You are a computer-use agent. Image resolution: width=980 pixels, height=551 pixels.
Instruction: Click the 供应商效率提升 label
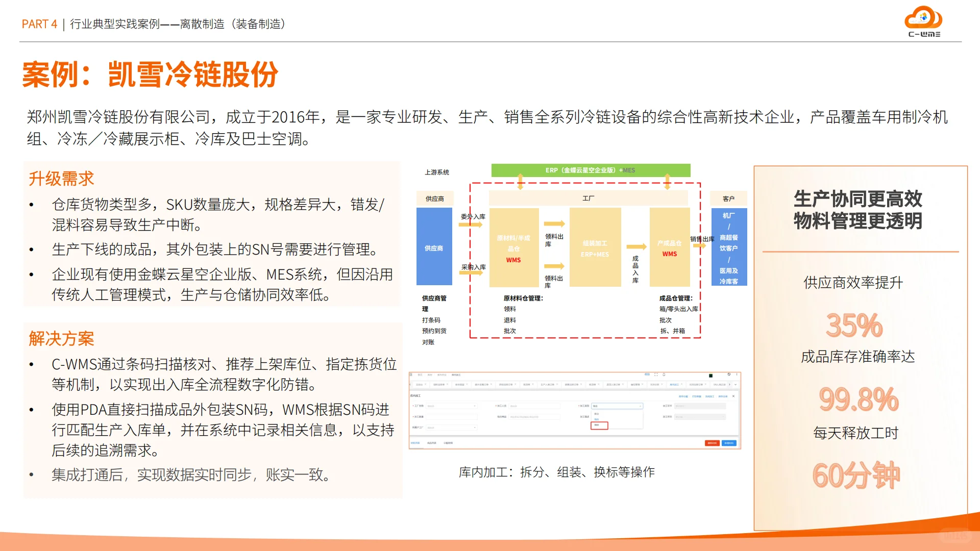pos(853,283)
